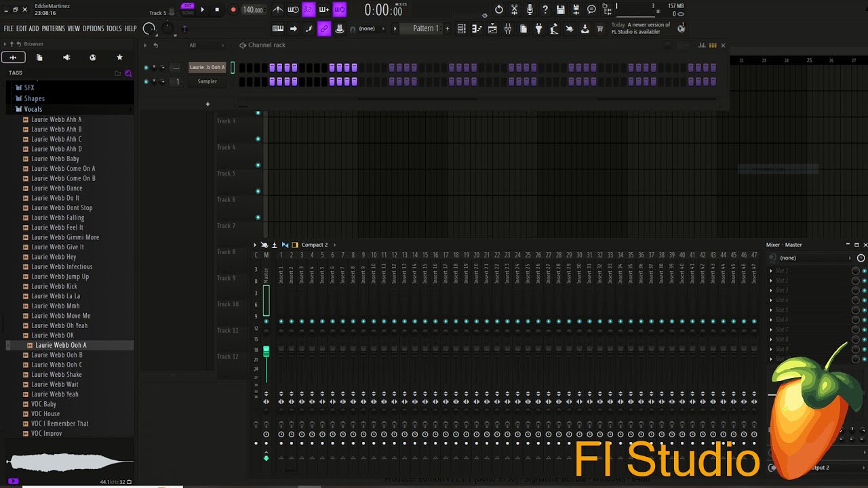Click the download content library icon
Image resolution: width=868 pixels, height=488 pixels.
(x=585, y=28)
